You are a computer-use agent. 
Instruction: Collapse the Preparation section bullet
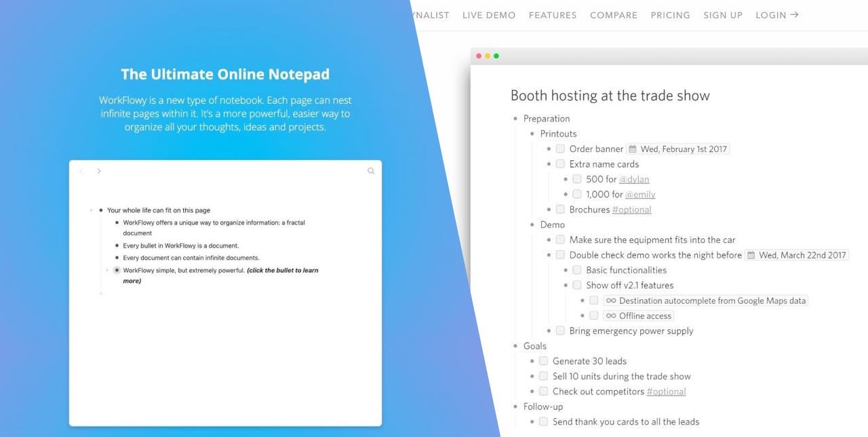pos(515,118)
